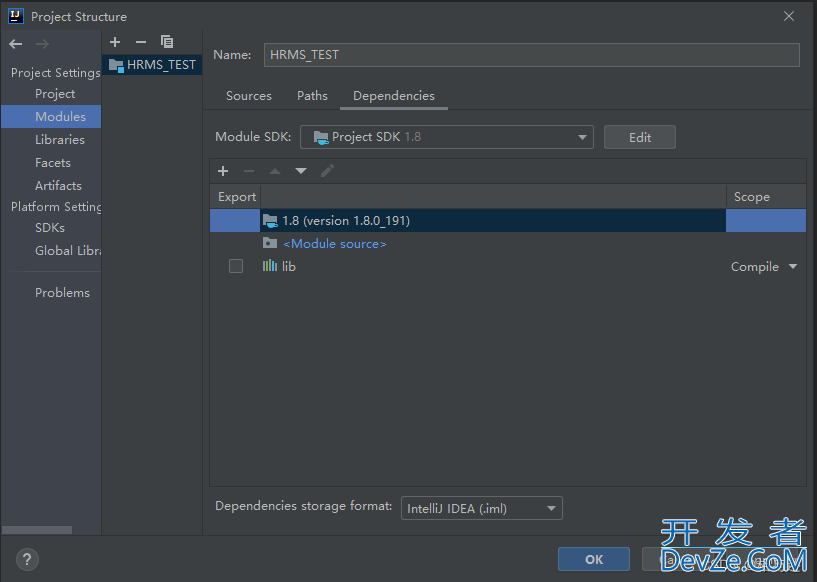Toggle the Export checkbox for lib

point(236,266)
